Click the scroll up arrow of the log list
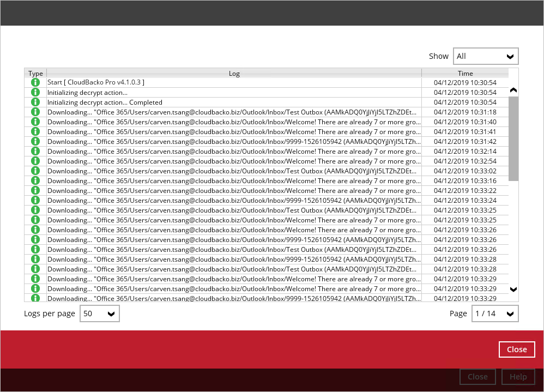 pyautogui.click(x=513, y=90)
